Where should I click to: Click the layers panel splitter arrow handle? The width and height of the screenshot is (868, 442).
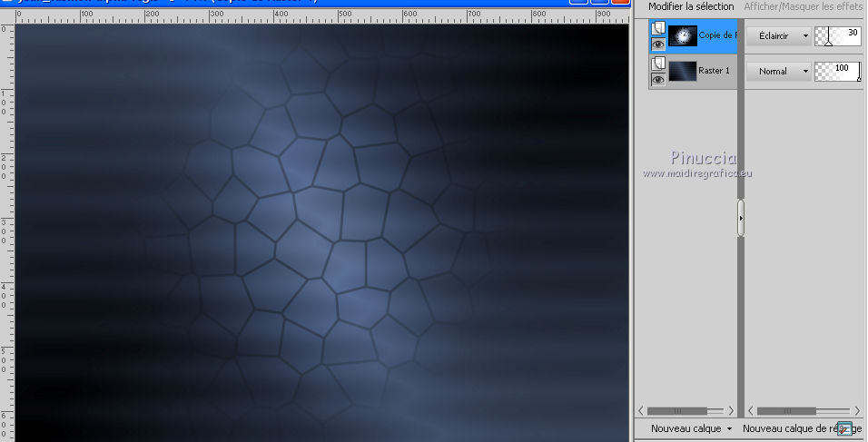tap(741, 218)
